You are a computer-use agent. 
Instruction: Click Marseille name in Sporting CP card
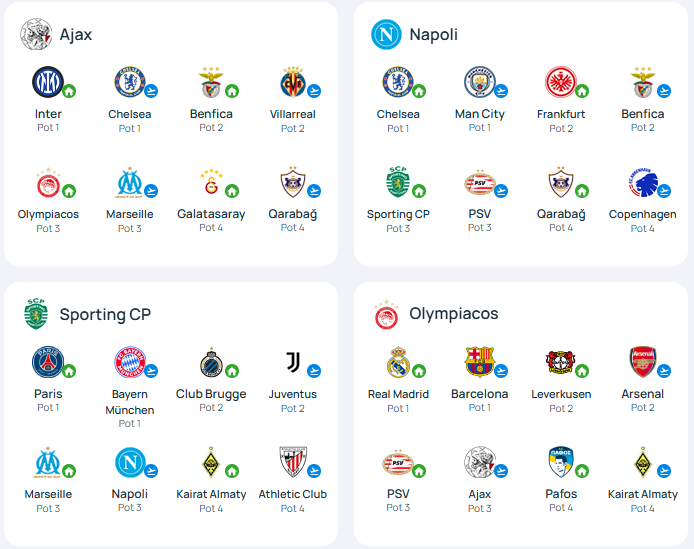pos(48,494)
